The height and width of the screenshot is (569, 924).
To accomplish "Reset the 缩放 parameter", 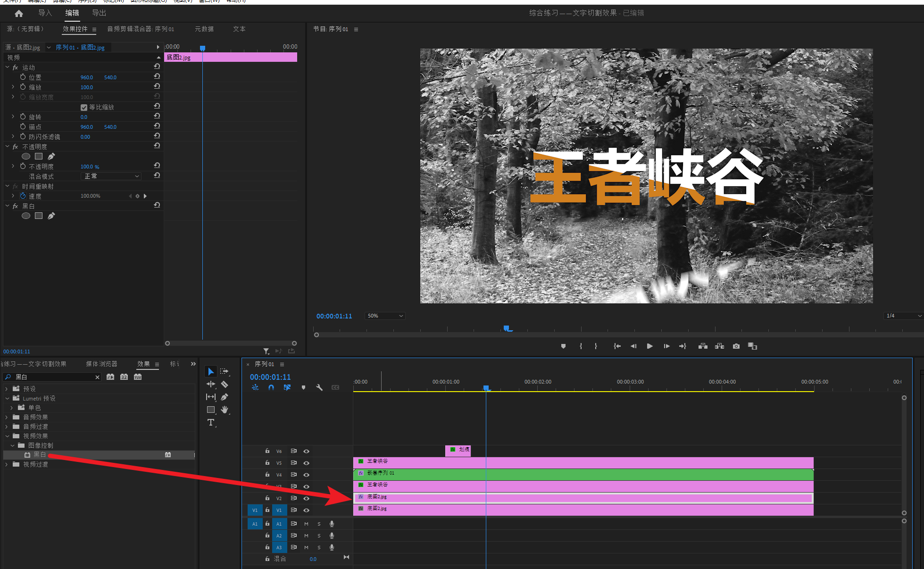I will (x=157, y=86).
